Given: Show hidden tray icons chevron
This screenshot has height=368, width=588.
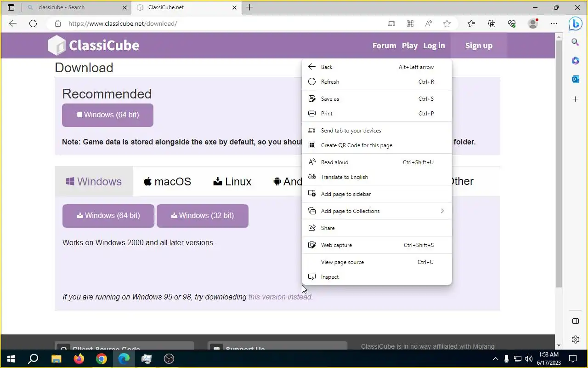Looking at the screenshot, I should click(495, 359).
